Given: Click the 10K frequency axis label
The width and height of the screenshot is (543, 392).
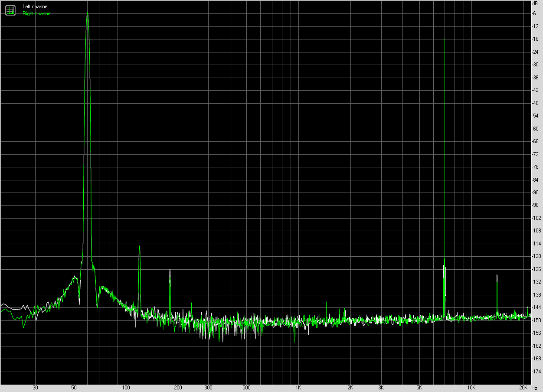Looking at the screenshot, I should 471,388.
